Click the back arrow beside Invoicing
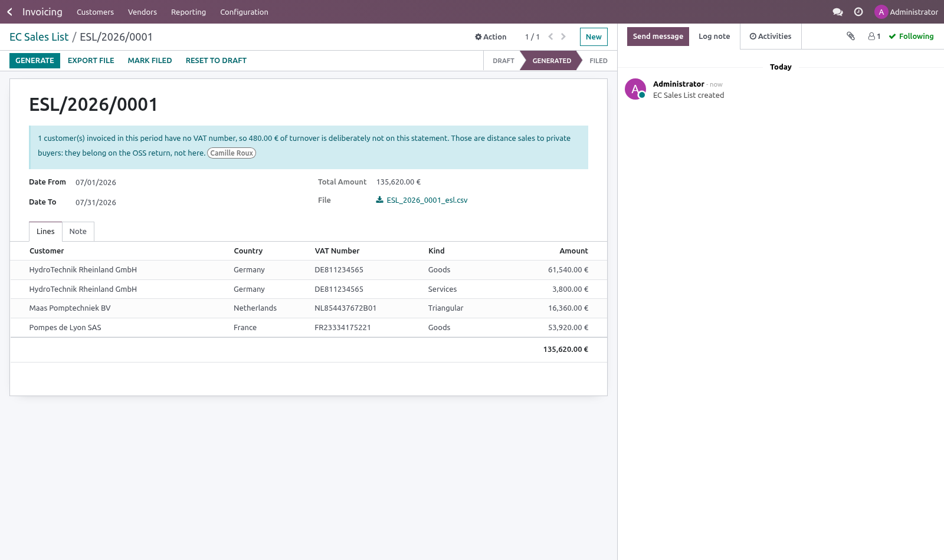The image size is (944, 560). pyautogui.click(x=9, y=12)
